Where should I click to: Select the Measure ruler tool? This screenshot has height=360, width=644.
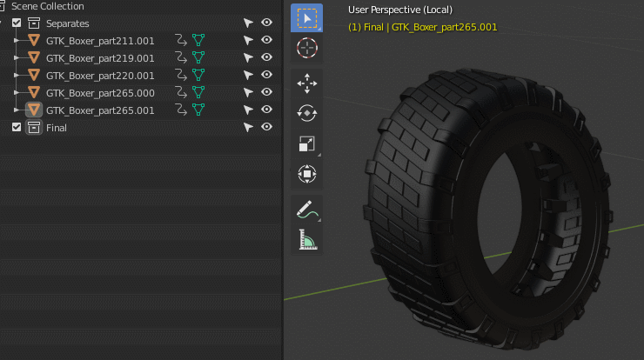[x=306, y=240]
